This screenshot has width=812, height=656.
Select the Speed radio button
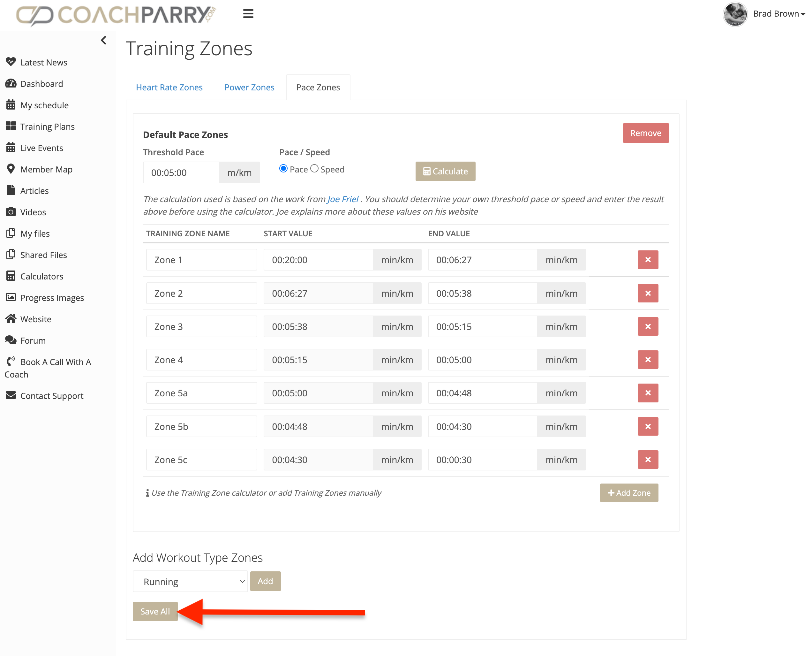coord(314,169)
